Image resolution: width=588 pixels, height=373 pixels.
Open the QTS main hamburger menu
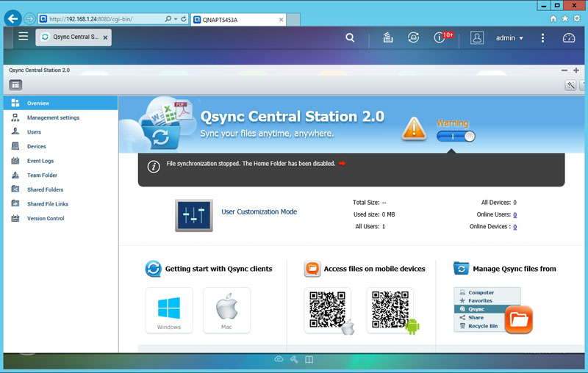[x=24, y=36]
